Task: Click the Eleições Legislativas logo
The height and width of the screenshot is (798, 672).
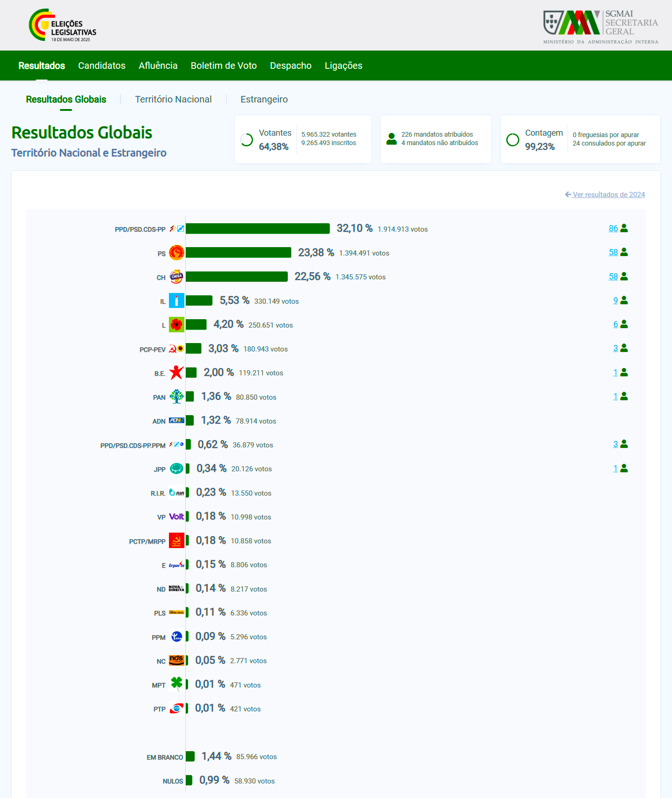Action: coord(62,25)
